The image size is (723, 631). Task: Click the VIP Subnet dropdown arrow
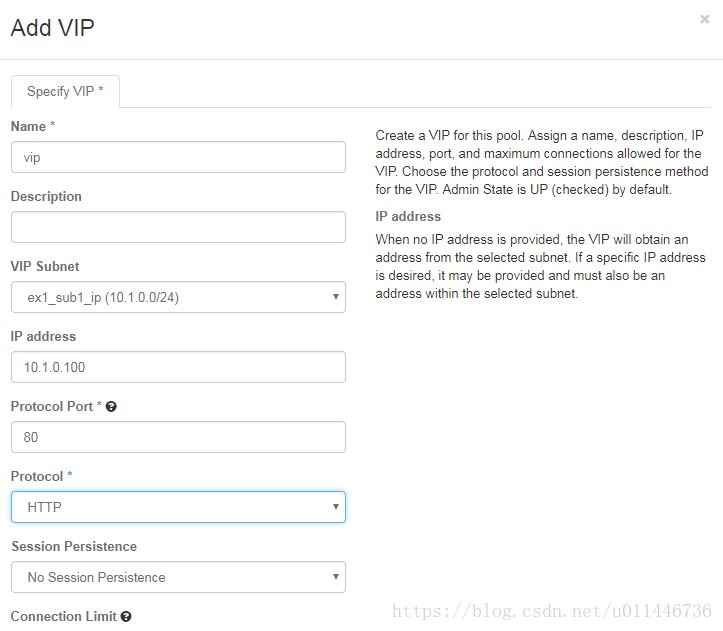(336, 297)
